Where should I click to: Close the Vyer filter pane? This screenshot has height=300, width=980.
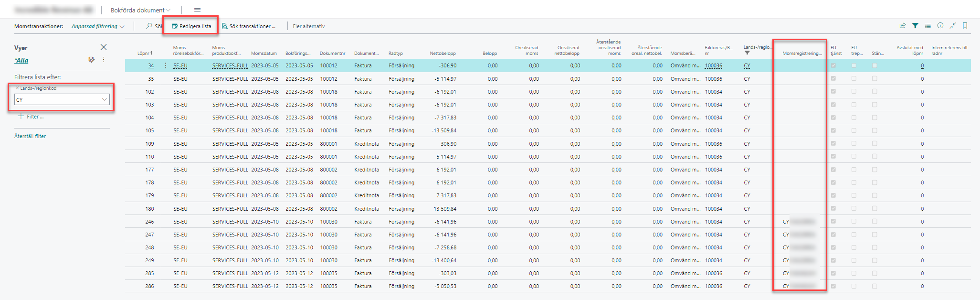104,47
